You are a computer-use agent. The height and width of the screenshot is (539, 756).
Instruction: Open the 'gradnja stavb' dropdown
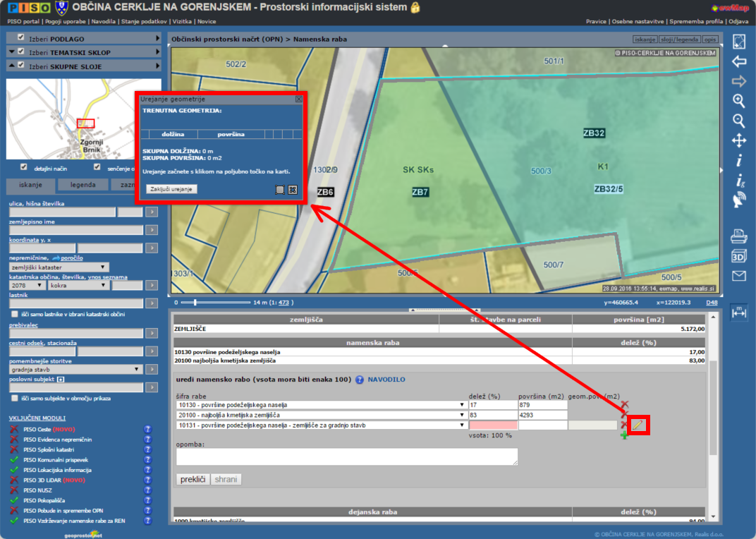click(76, 369)
